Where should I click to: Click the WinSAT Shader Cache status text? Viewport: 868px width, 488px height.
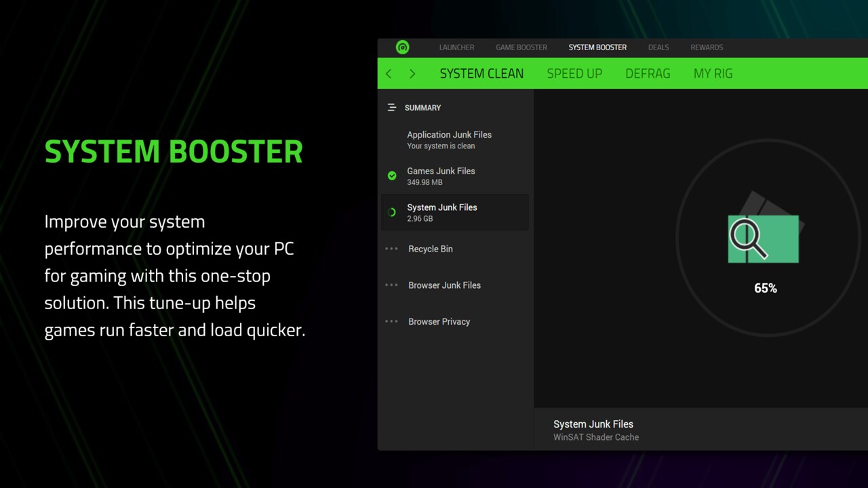596,437
